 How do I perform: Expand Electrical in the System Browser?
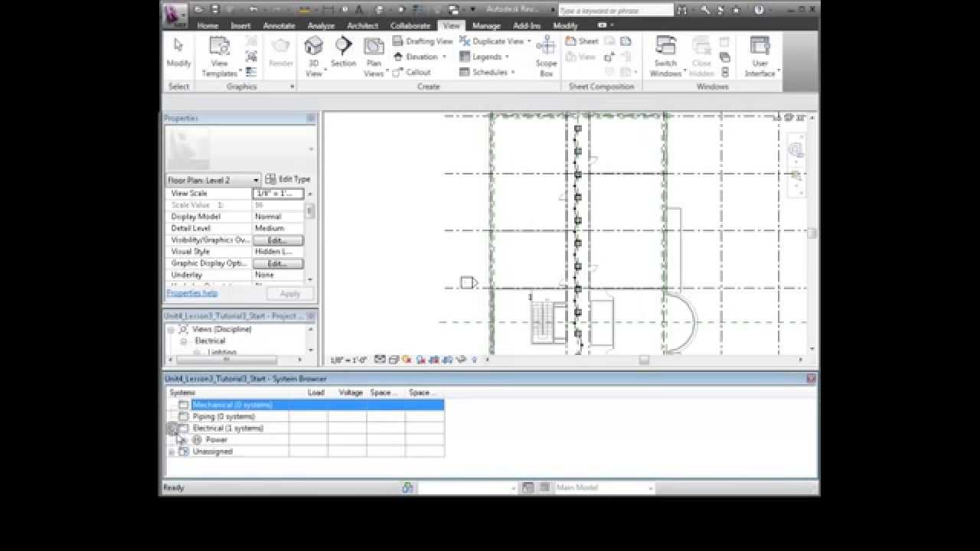[171, 428]
